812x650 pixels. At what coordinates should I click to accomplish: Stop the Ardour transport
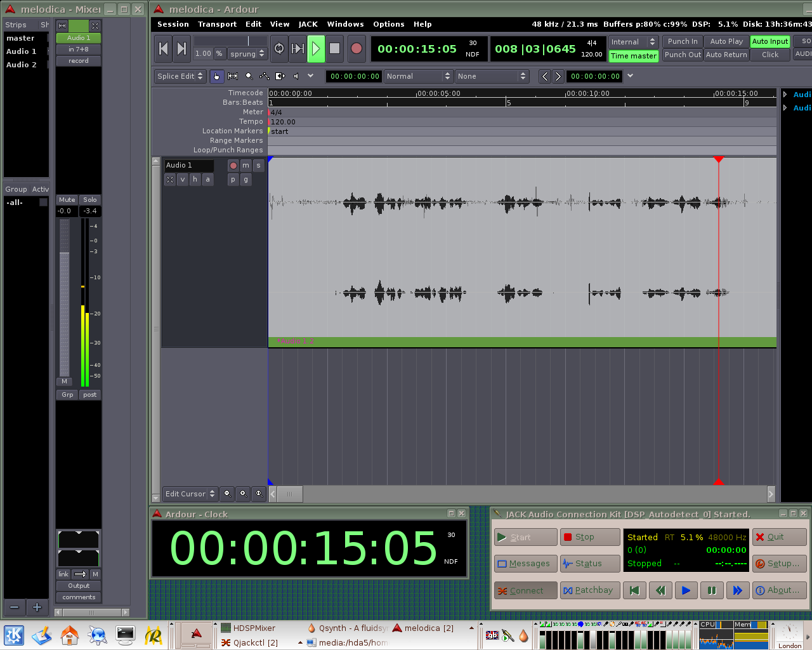click(x=335, y=49)
